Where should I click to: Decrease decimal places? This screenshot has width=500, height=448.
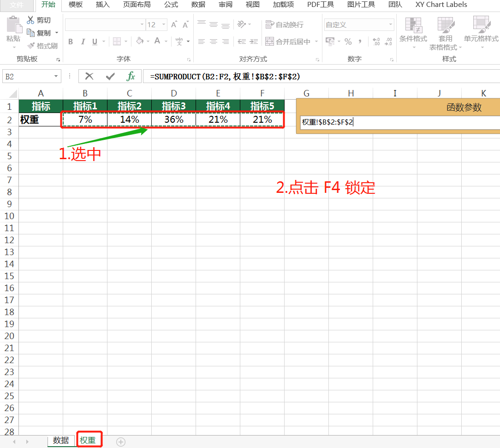388,42
